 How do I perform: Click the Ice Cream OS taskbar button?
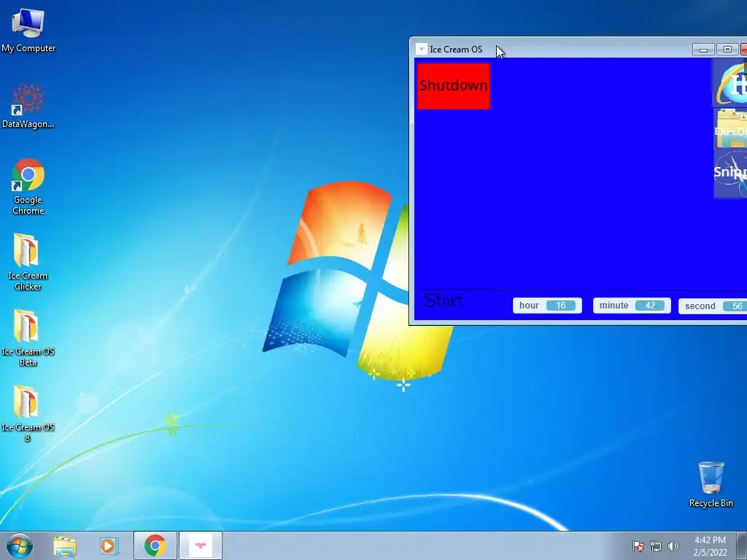tap(201, 545)
